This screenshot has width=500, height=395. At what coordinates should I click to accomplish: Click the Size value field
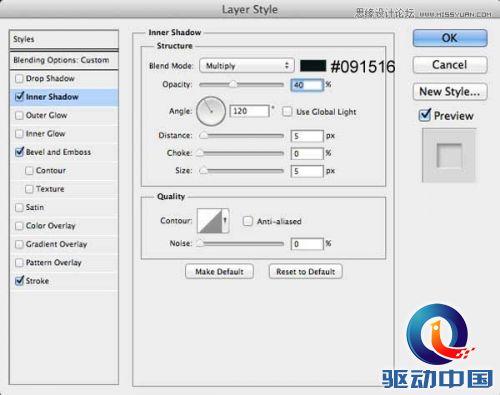(x=307, y=171)
